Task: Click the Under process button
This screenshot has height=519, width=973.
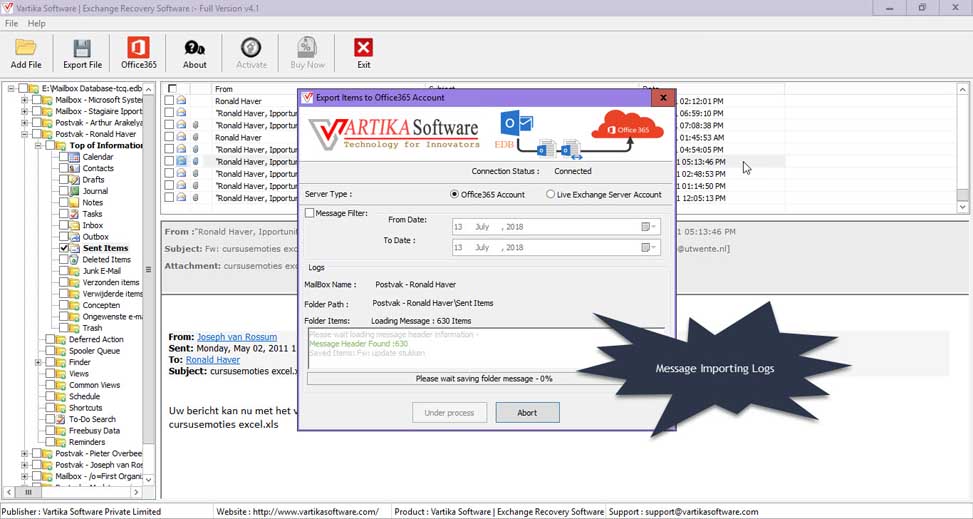Action: [x=449, y=413]
